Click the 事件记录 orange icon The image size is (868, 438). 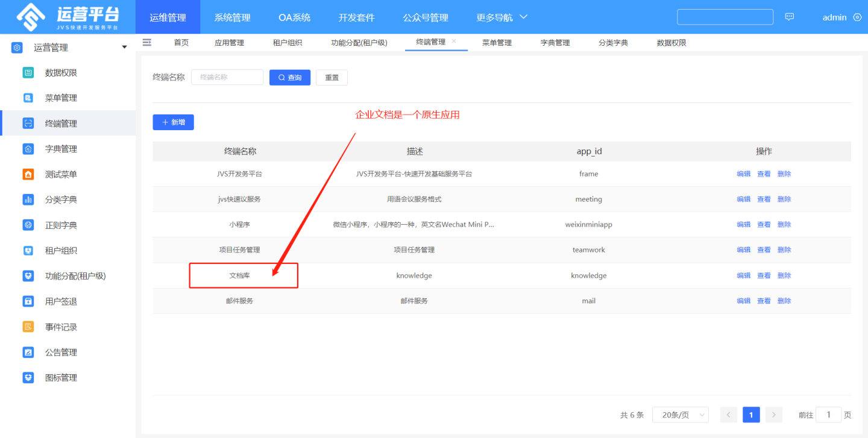(x=28, y=327)
